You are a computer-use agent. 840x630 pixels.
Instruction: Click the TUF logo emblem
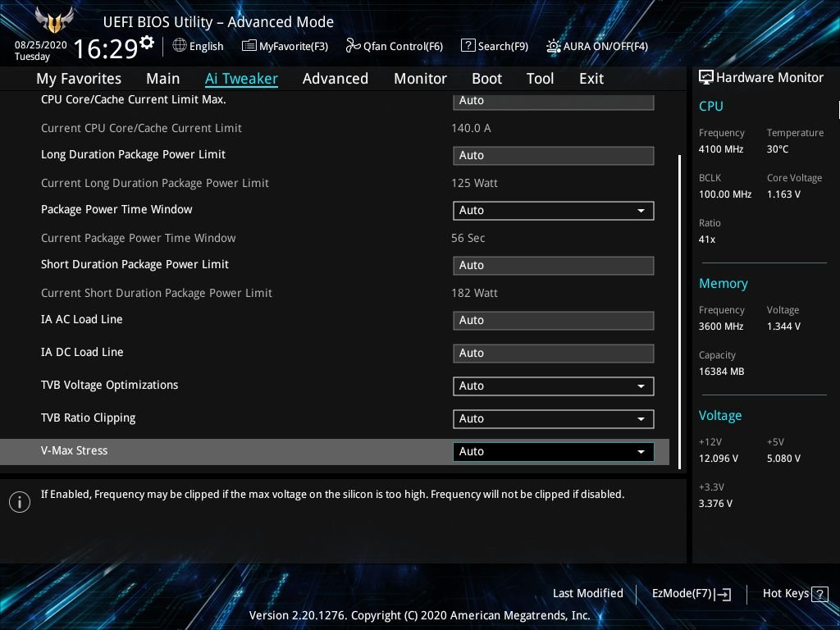pyautogui.click(x=53, y=20)
